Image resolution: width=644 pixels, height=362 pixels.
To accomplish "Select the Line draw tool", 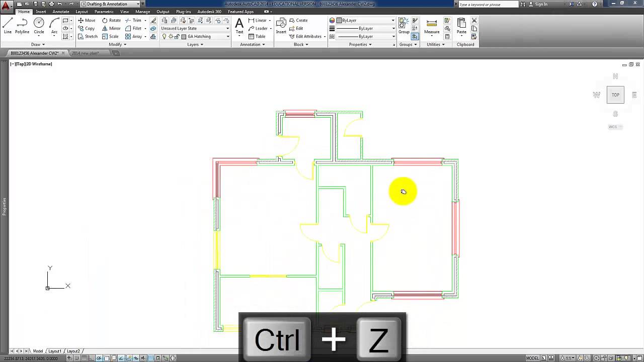I will [8, 26].
